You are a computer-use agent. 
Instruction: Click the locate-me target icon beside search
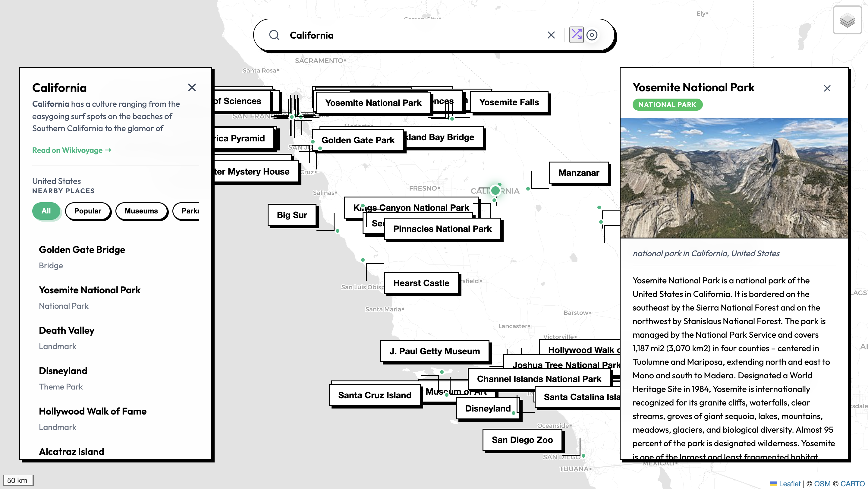[x=592, y=35]
